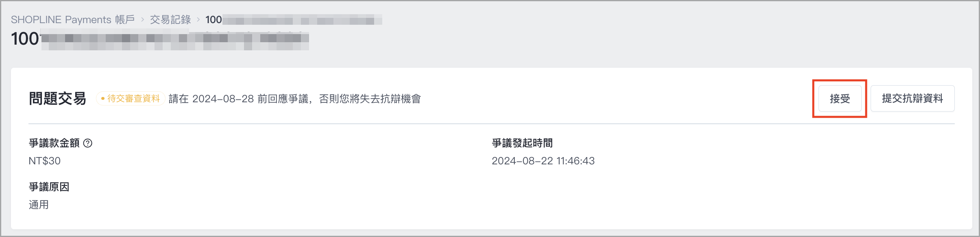Click the 提交抗辯資料 button
This screenshot has width=980, height=237.
pos(912,99)
